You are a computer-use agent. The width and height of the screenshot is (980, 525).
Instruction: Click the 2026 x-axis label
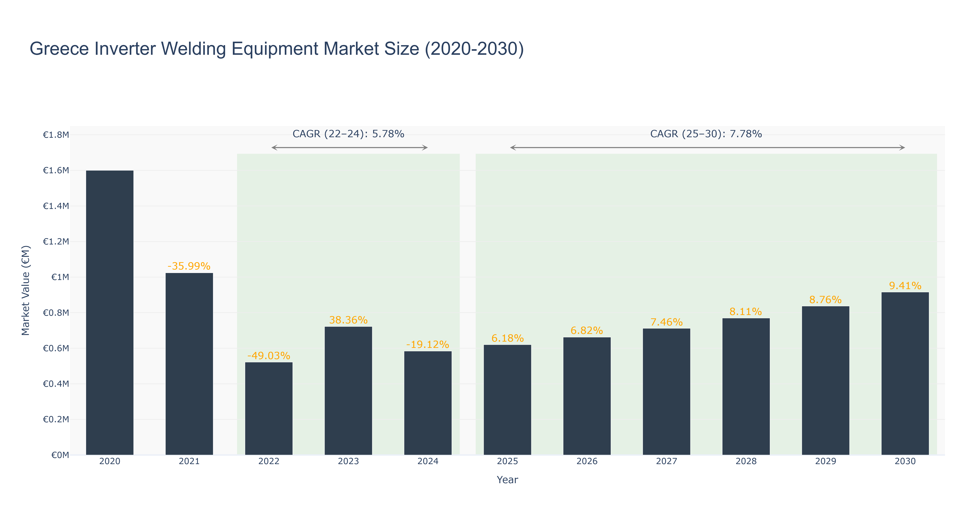point(587,461)
